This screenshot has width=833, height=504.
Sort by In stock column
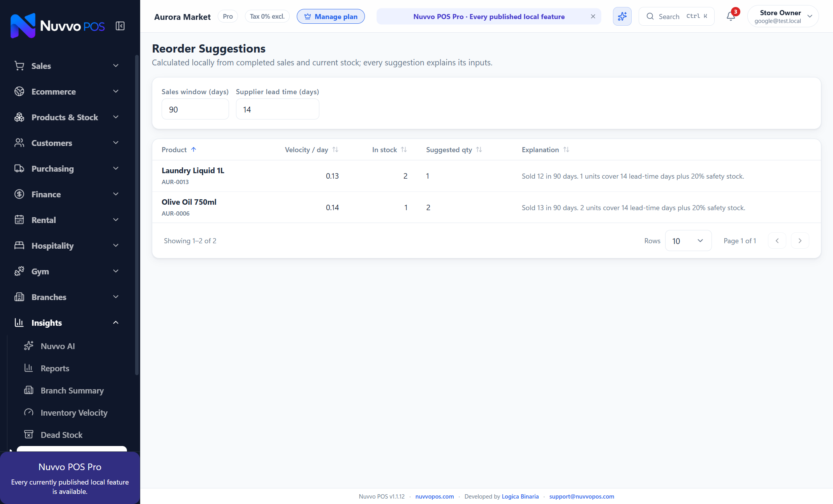click(x=404, y=149)
